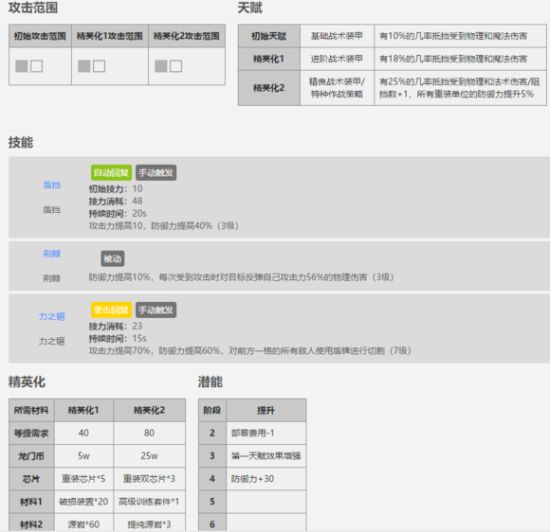The image size is (550, 532).
Task: Click the 部署费用-1 potential cell
Action: (x=266, y=433)
